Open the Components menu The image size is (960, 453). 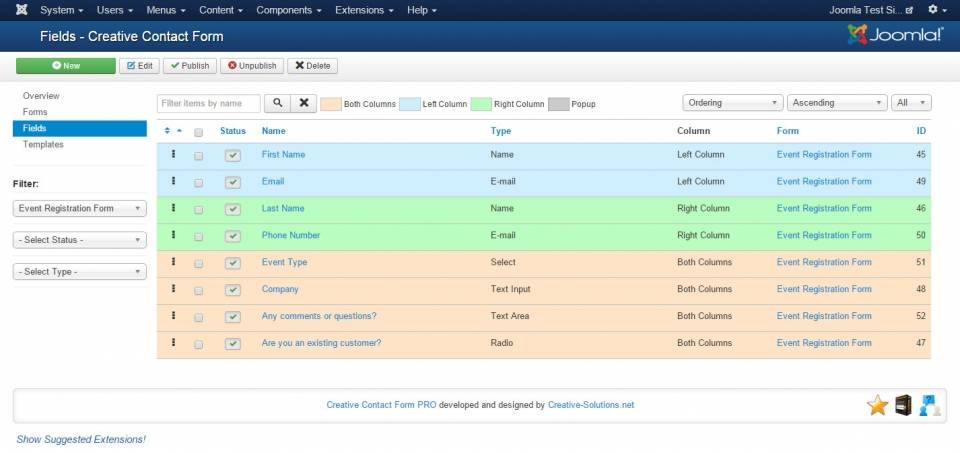[x=289, y=10]
